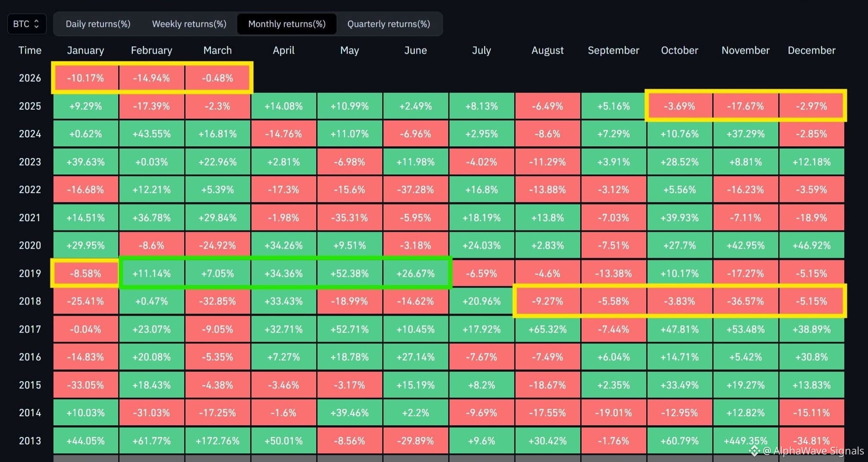Select the 2014 row label
The height and width of the screenshot is (462, 868).
30,413
